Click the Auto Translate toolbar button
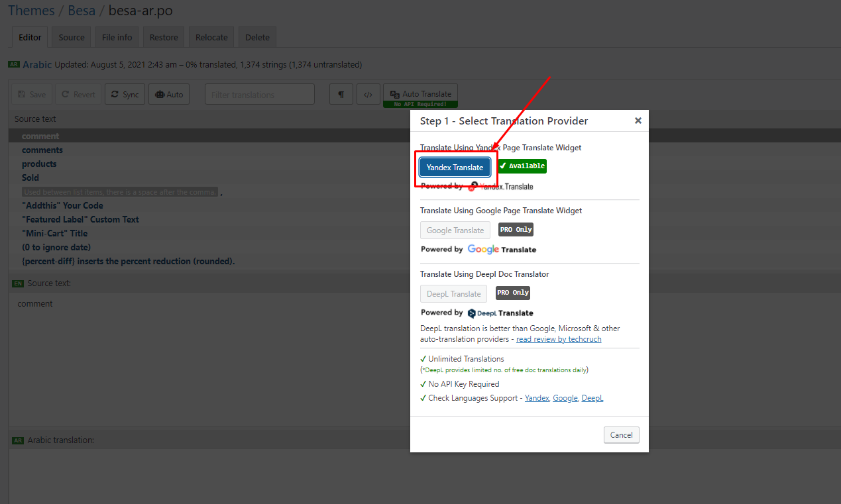Image resolution: width=841 pixels, height=504 pixels. tap(420, 94)
